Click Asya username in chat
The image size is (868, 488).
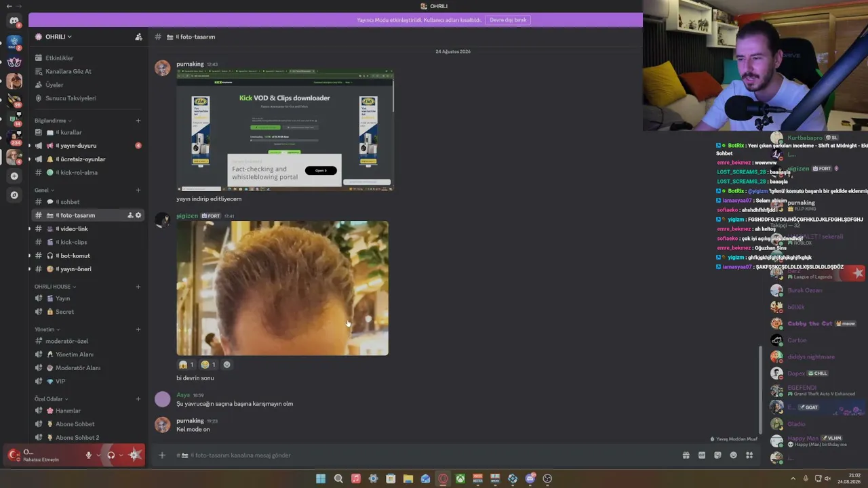click(x=183, y=395)
